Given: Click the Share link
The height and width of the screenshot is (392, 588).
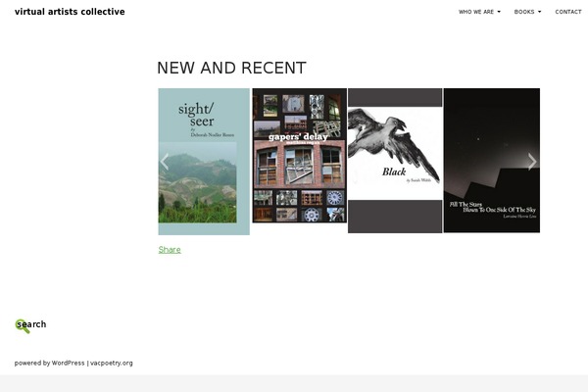Looking at the screenshot, I should tap(170, 250).
